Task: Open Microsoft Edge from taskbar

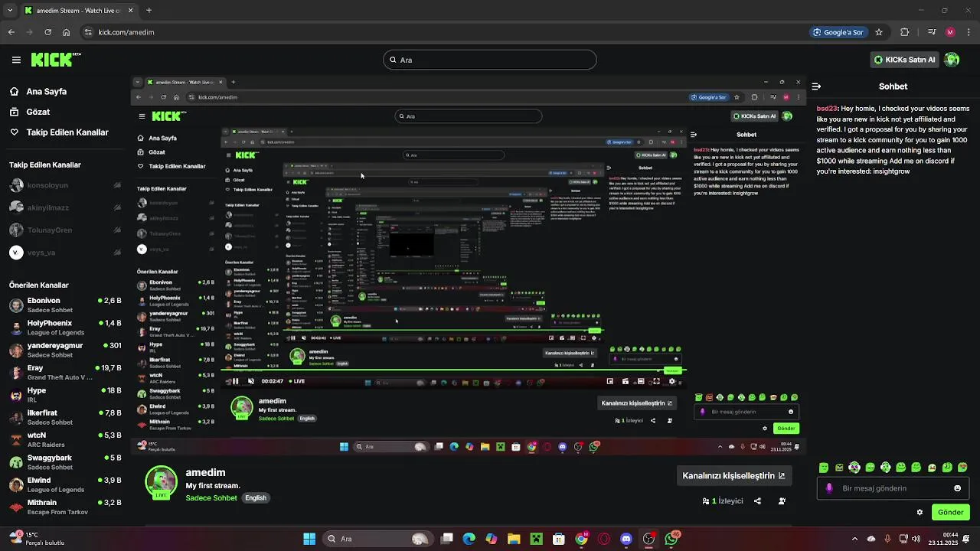Action: 469,539
